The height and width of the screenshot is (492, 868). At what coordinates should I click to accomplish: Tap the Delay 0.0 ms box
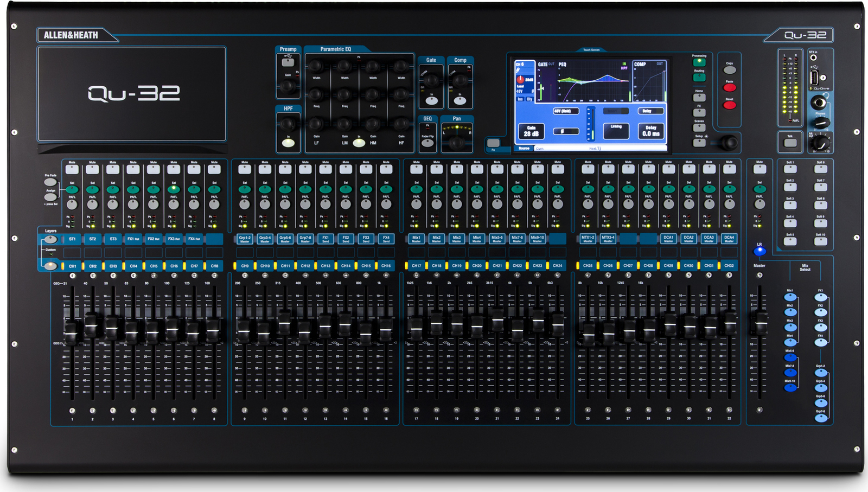click(651, 131)
